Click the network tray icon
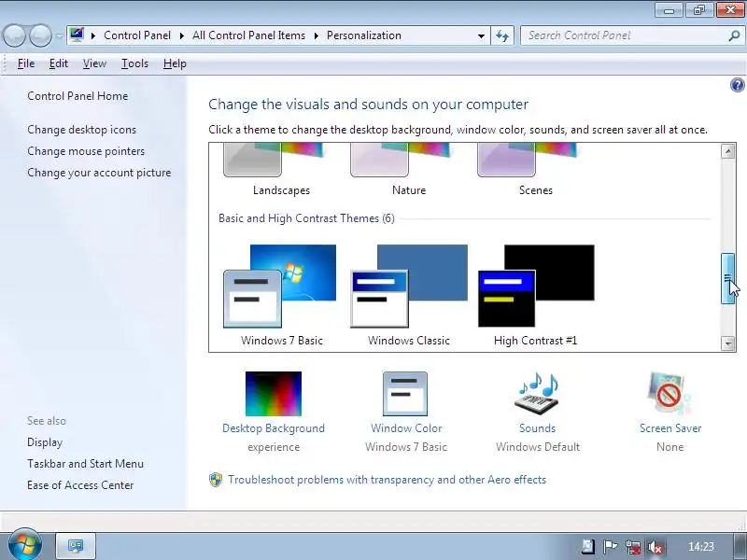 tap(633, 547)
